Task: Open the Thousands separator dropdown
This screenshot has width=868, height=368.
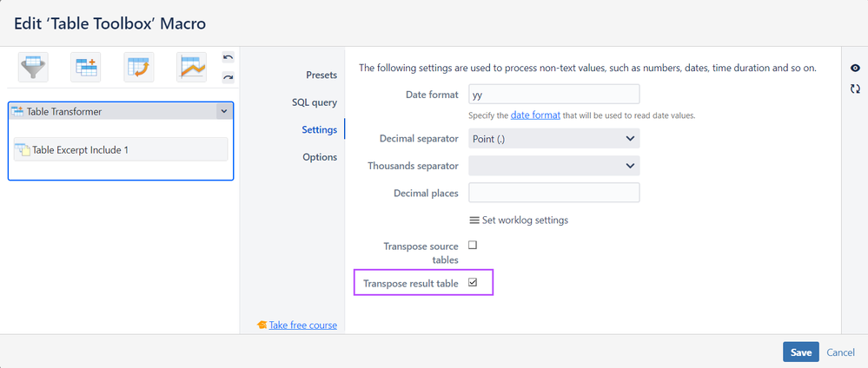Action: point(553,166)
